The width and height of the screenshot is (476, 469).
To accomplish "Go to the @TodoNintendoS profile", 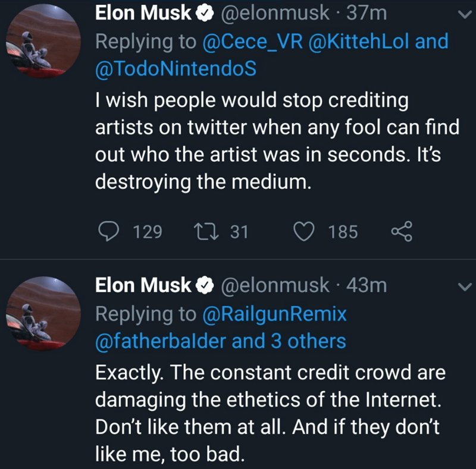I will [176, 68].
